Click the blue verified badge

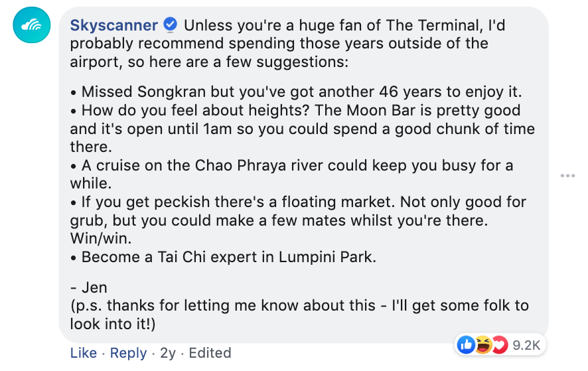(x=171, y=26)
